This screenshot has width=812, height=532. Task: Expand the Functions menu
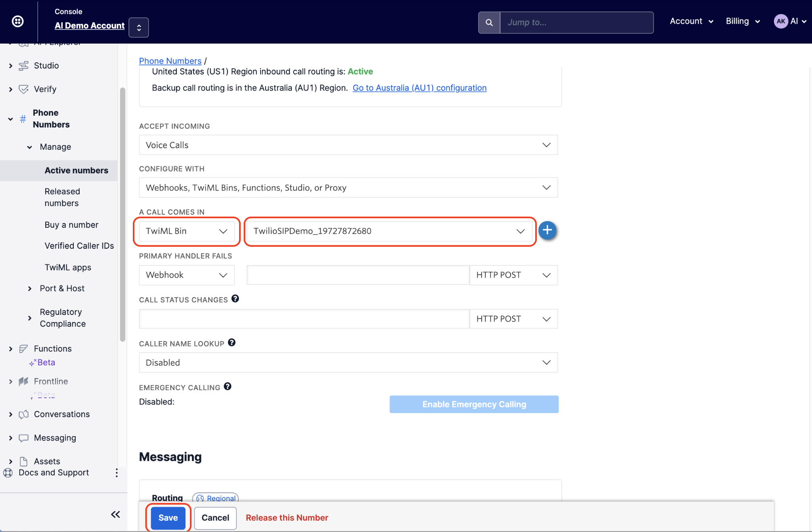click(x=11, y=349)
